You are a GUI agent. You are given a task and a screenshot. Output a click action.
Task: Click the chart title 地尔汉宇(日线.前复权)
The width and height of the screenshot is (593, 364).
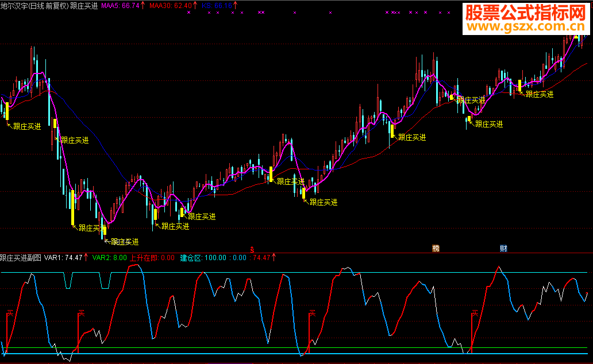pyautogui.click(x=34, y=6)
